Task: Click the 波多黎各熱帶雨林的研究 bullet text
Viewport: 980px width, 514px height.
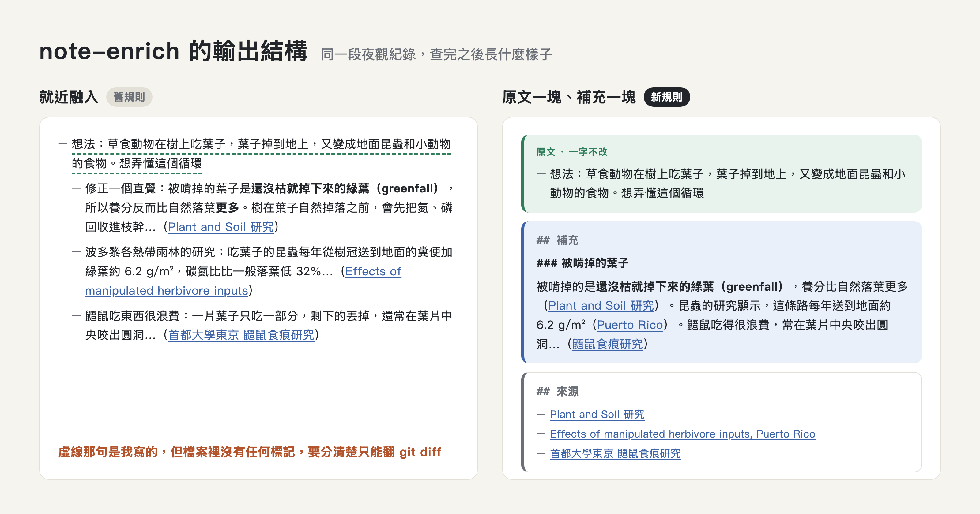Action: 269,271
